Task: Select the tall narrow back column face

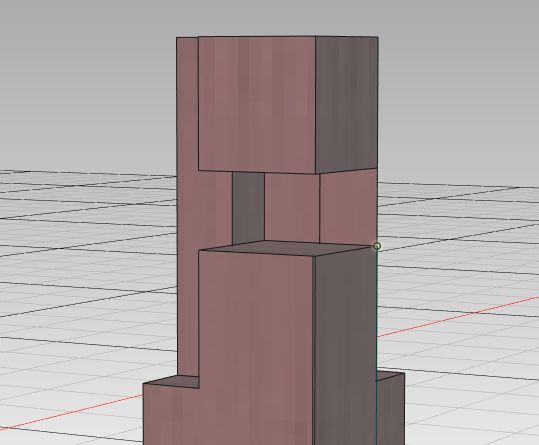Action: pos(188,206)
